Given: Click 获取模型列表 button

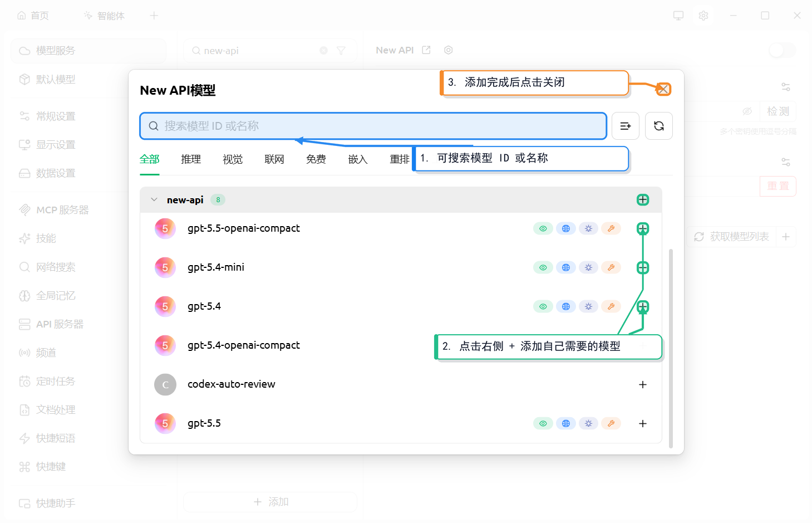Looking at the screenshot, I should coord(731,237).
